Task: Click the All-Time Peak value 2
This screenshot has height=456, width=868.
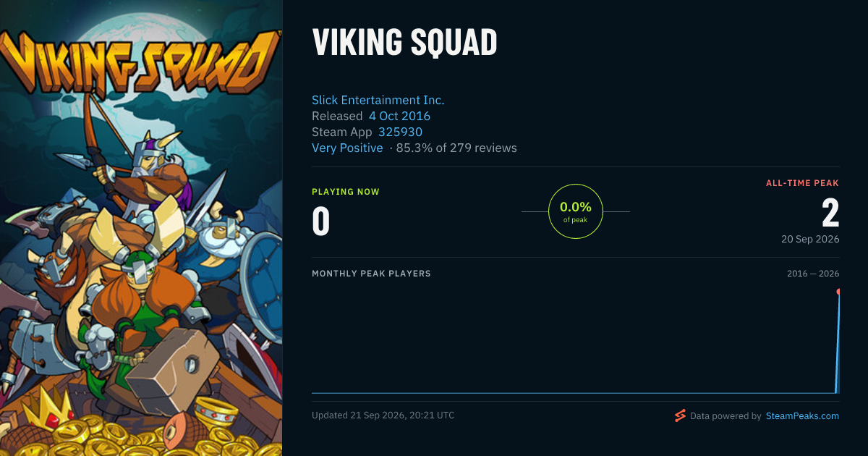Action: coord(830,214)
